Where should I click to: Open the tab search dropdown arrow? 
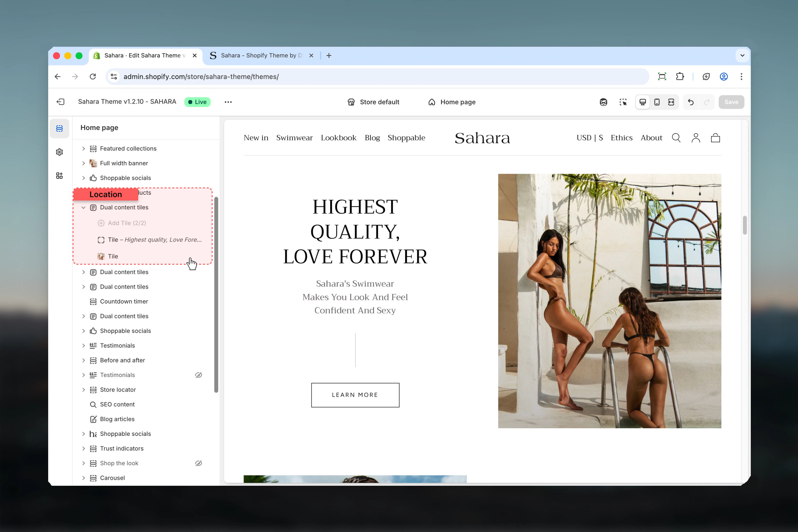[742, 56]
